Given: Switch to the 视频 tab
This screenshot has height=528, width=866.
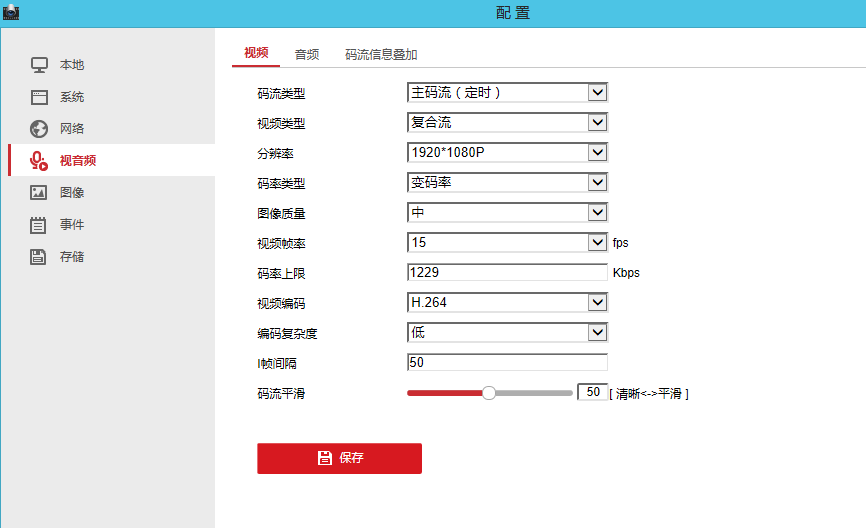Looking at the screenshot, I should coord(256,53).
